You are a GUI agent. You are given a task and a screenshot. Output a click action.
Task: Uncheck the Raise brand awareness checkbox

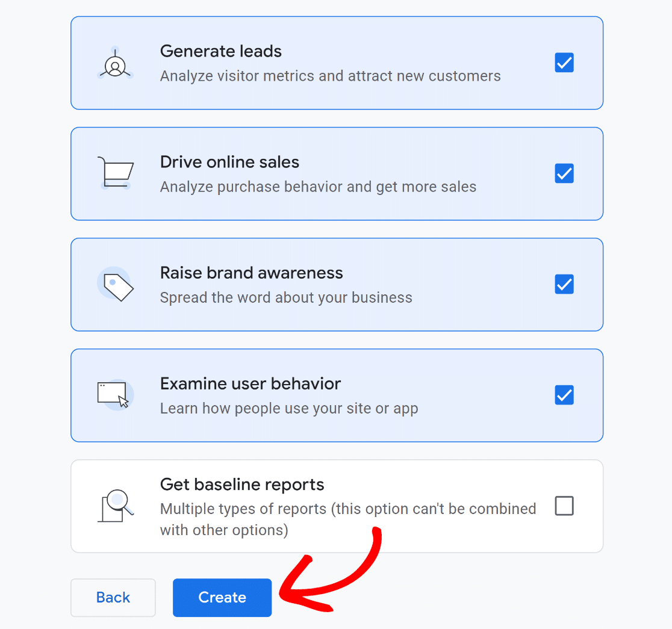click(x=564, y=284)
